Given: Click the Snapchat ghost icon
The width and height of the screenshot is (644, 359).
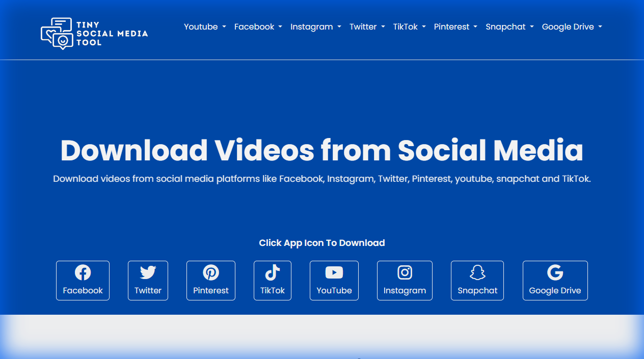Looking at the screenshot, I should tap(477, 272).
